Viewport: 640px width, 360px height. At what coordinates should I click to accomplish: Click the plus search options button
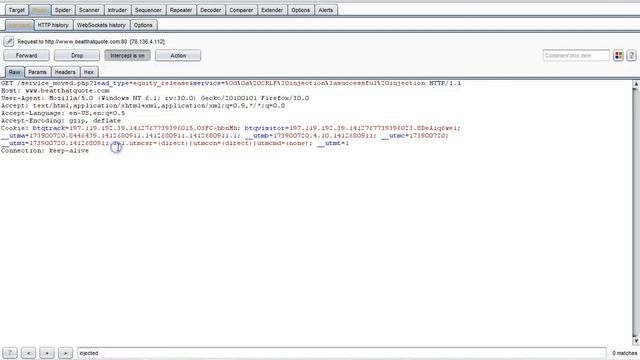[47, 353]
